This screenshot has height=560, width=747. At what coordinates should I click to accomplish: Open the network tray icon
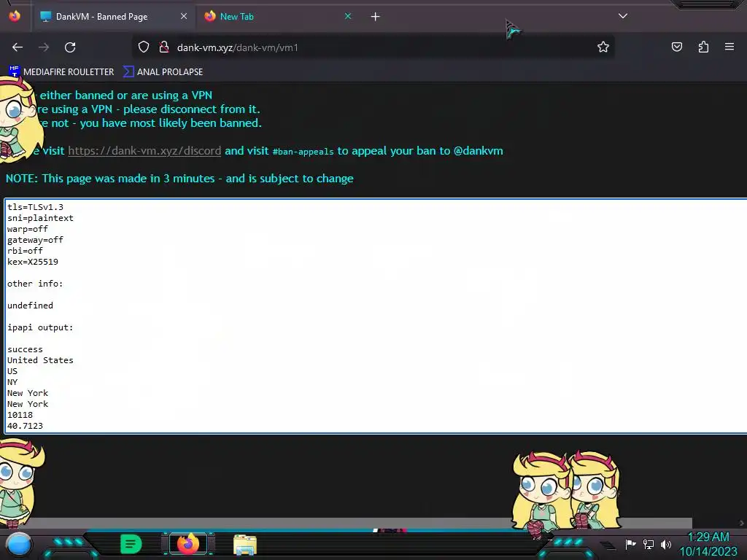tap(649, 544)
